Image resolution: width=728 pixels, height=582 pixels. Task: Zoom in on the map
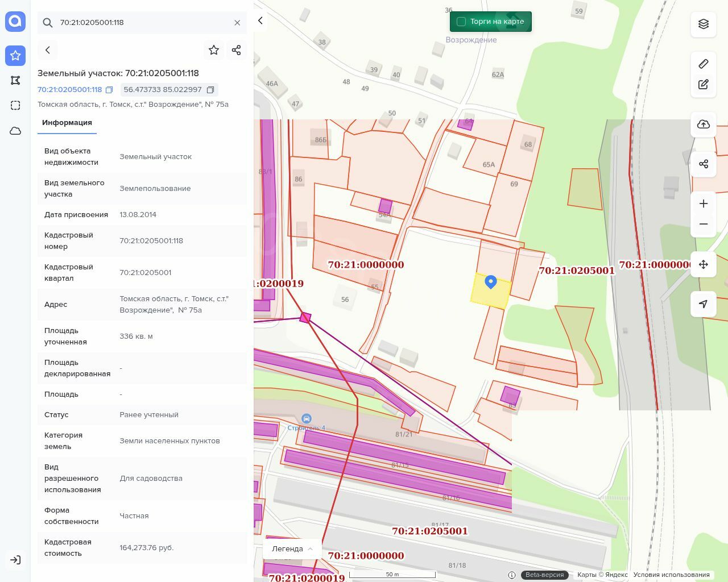tap(704, 203)
